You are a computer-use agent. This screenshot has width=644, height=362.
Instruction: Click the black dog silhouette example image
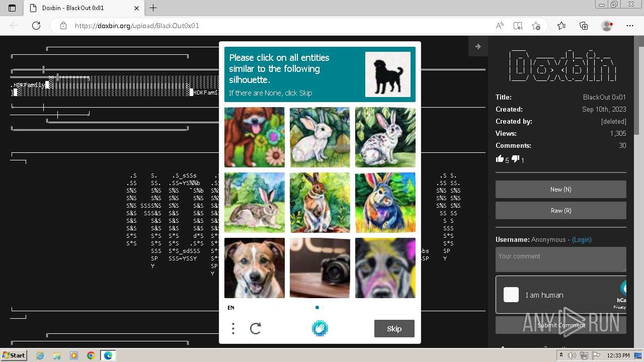click(x=388, y=74)
